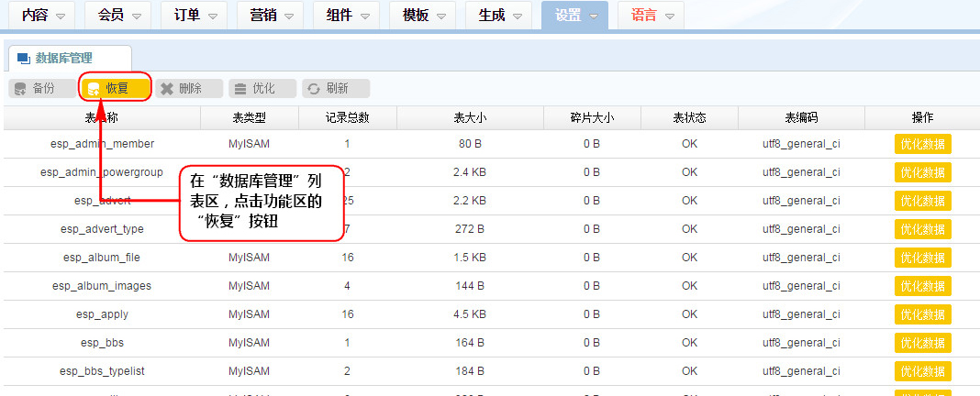Viewport: 980px width, 396px height.
Task: Open the 生成 menu
Action: (x=498, y=16)
